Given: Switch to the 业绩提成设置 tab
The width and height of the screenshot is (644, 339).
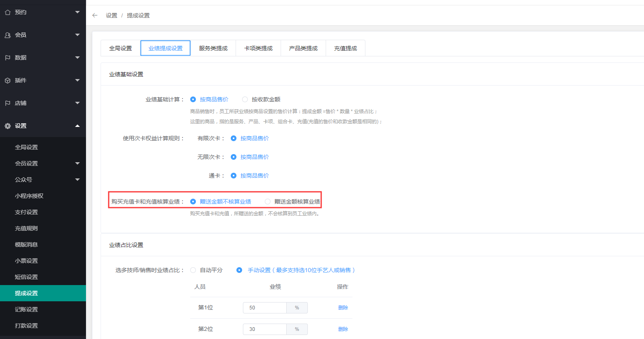Looking at the screenshot, I should (165, 48).
